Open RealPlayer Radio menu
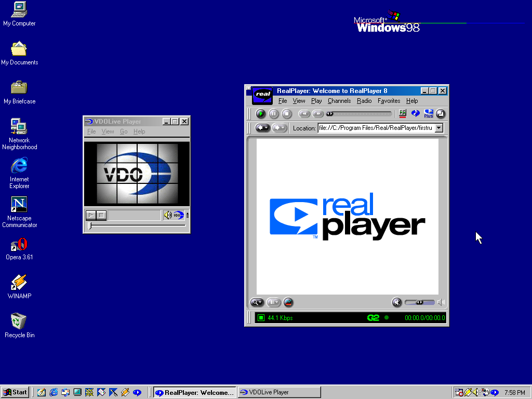This screenshot has width=532, height=399. click(364, 101)
